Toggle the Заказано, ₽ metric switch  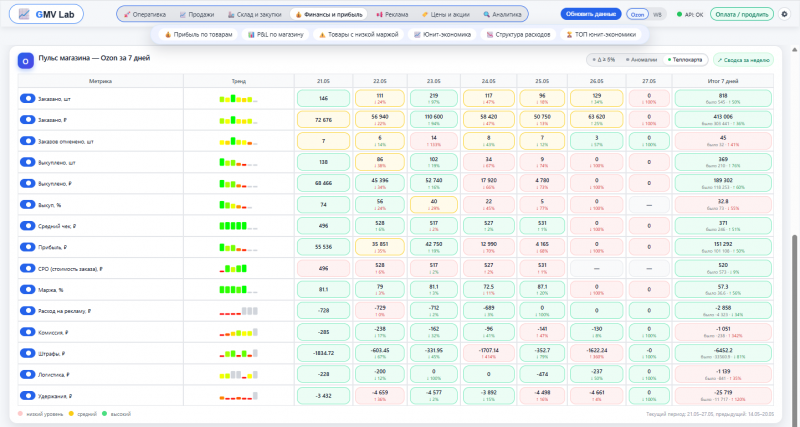coord(27,120)
